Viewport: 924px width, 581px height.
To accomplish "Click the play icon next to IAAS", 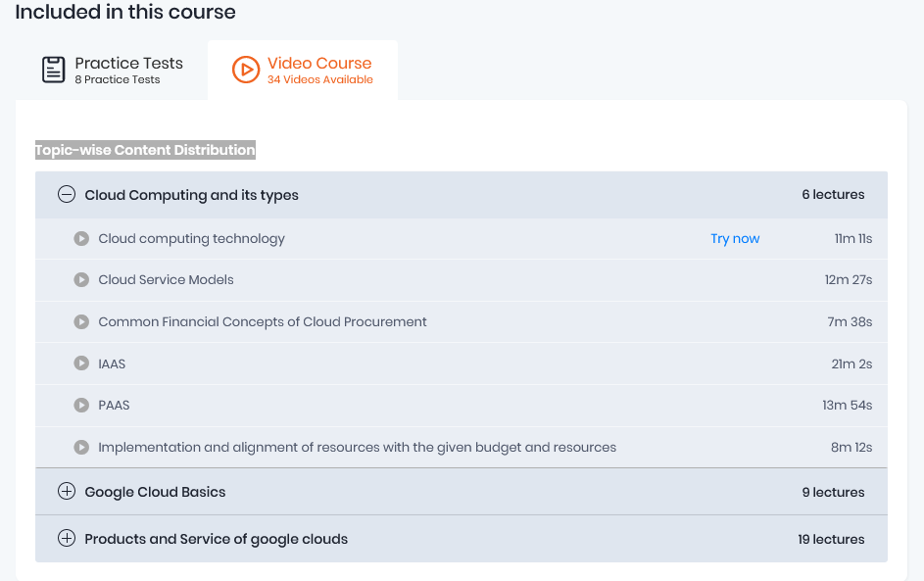I will click(81, 363).
